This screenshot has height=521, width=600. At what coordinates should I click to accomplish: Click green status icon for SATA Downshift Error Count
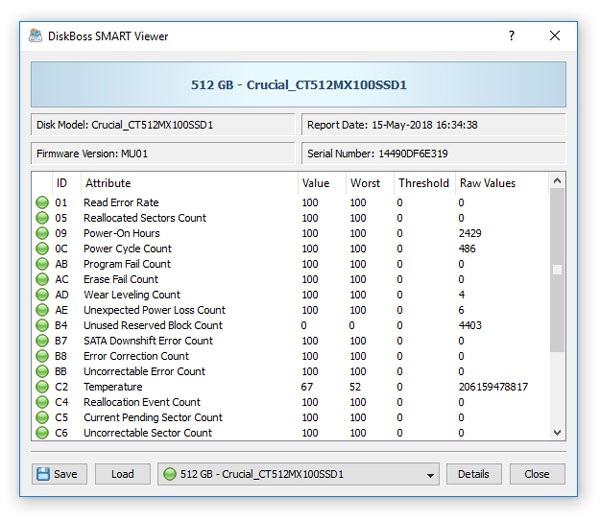pyautogui.click(x=42, y=340)
